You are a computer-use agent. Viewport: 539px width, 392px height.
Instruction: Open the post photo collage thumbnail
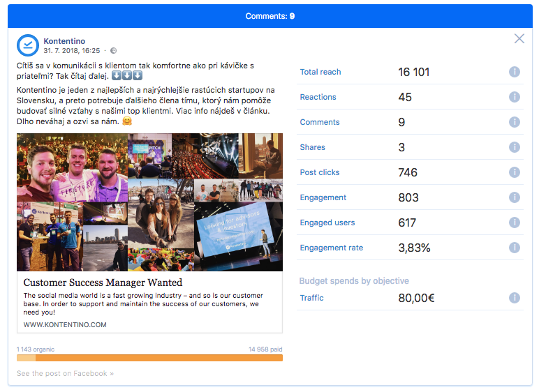[149, 202]
